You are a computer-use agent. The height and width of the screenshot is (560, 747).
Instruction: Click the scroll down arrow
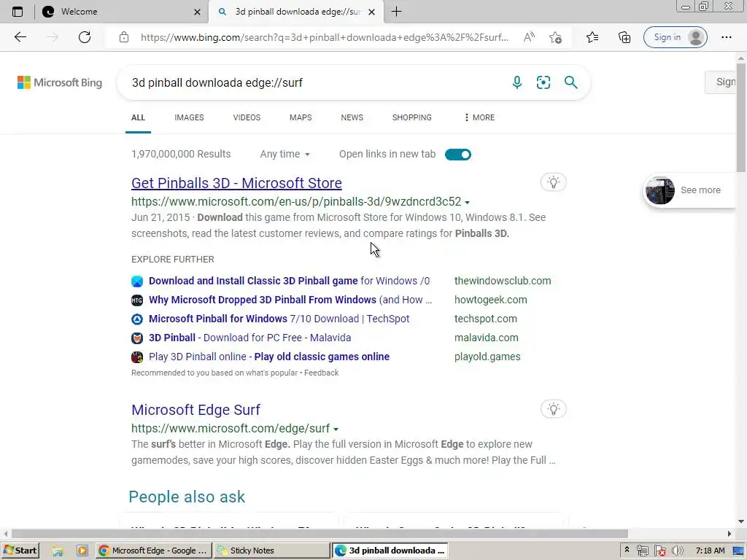tap(741, 522)
